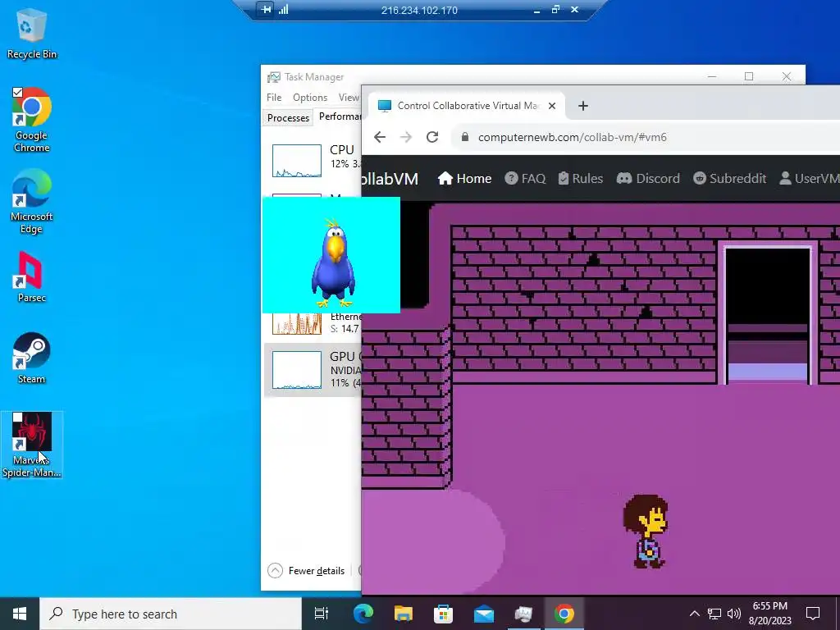Click the Task Manager title bar icon
840x630 pixels.
point(274,77)
